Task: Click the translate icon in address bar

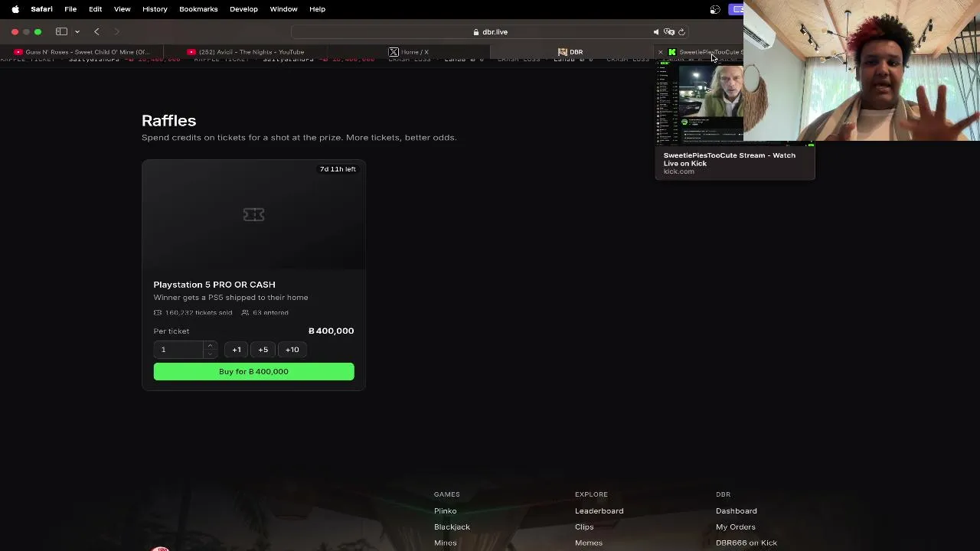Action: pyautogui.click(x=669, y=32)
